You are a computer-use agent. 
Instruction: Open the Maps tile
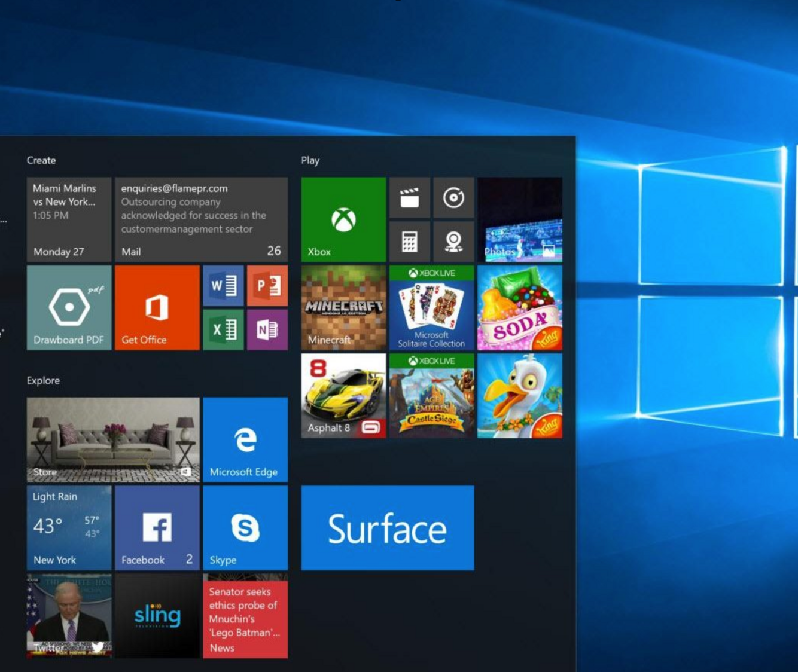coord(453,242)
